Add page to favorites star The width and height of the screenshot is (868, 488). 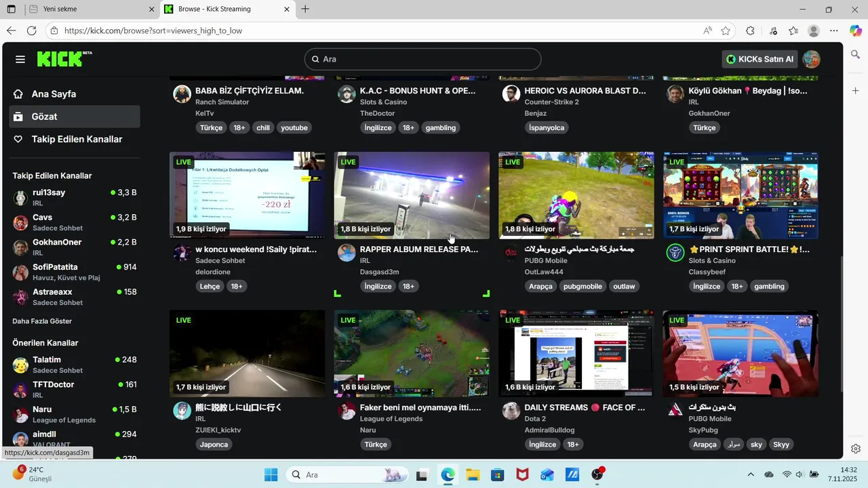click(x=726, y=30)
